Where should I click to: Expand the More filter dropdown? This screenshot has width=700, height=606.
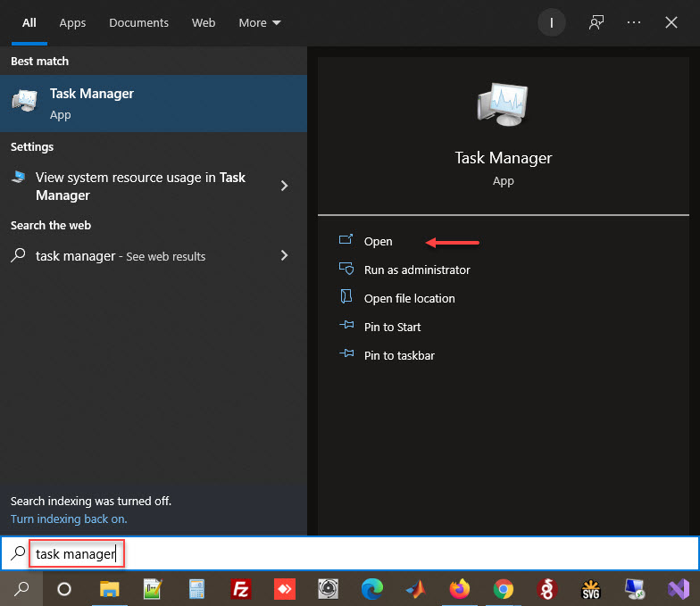pos(260,23)
